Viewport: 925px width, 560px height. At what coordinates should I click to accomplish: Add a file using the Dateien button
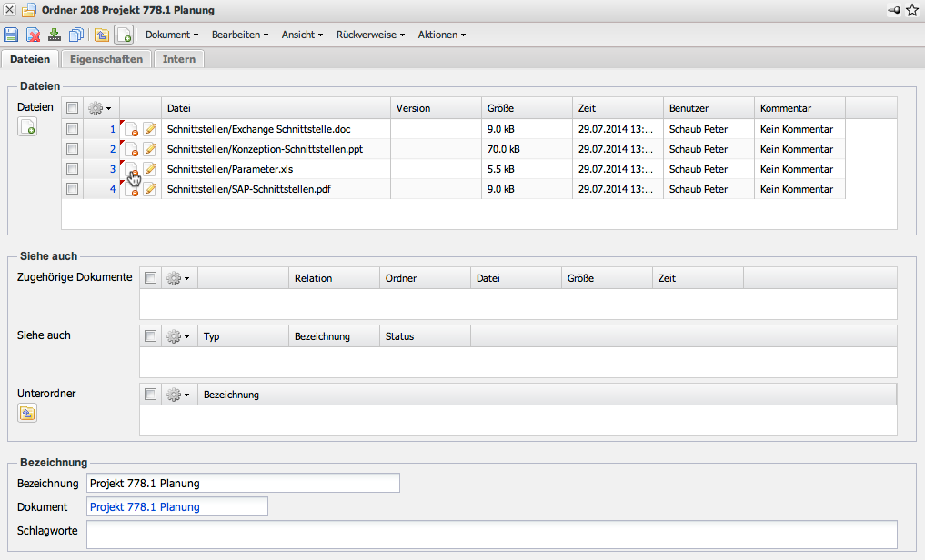point(27,127)
